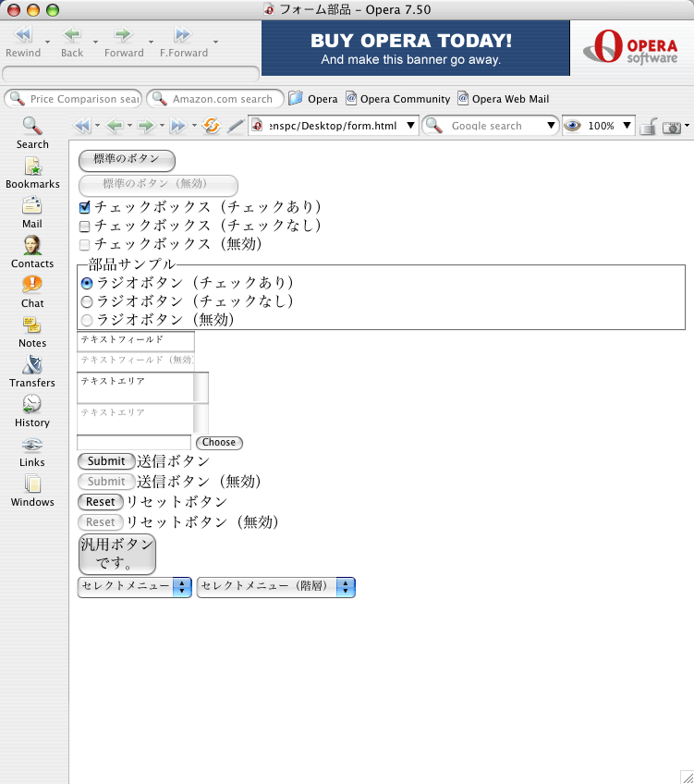Open the History panel
Image resolution: width=694 pixels, height=784 pixels.
(32, 411)
